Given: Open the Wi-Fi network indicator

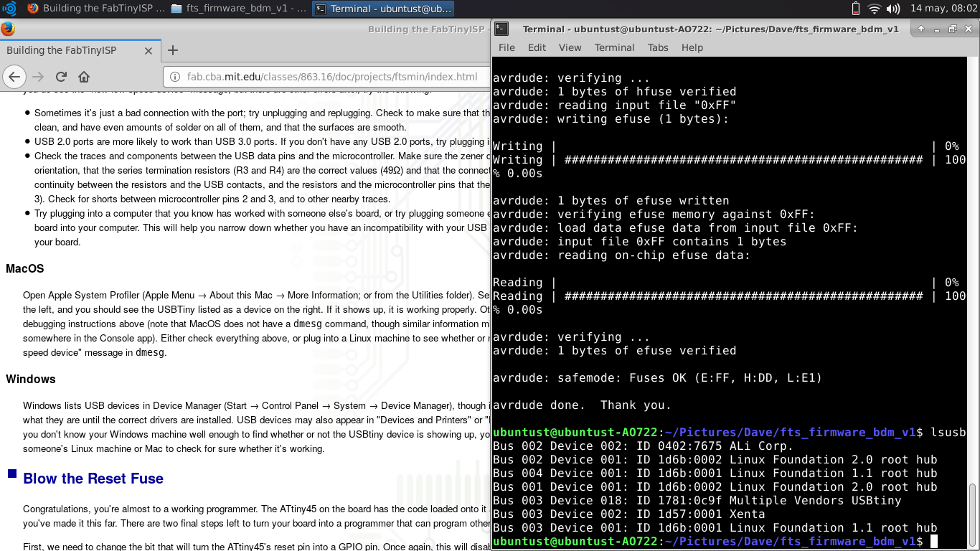Looking at the screenshot, I should coord(874,9).
